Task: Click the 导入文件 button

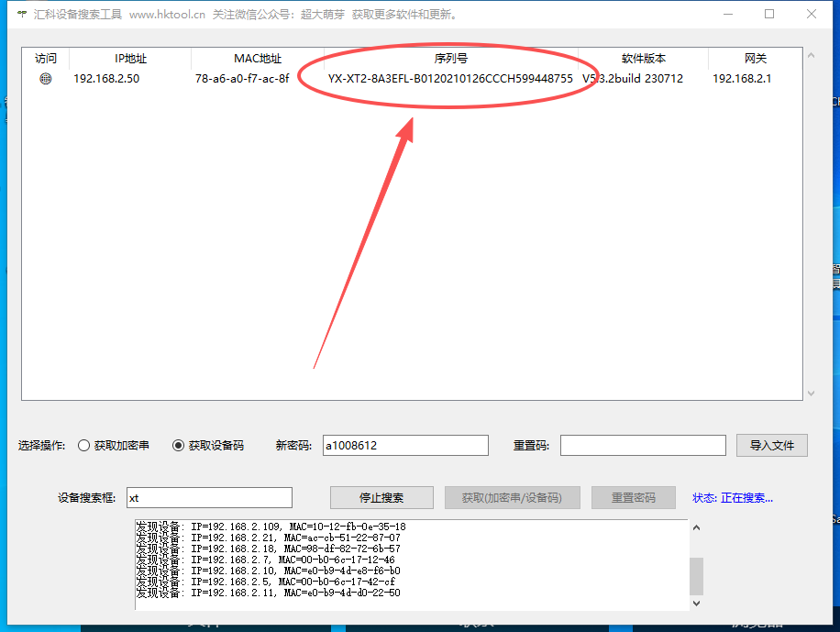Action: [771, 445]
